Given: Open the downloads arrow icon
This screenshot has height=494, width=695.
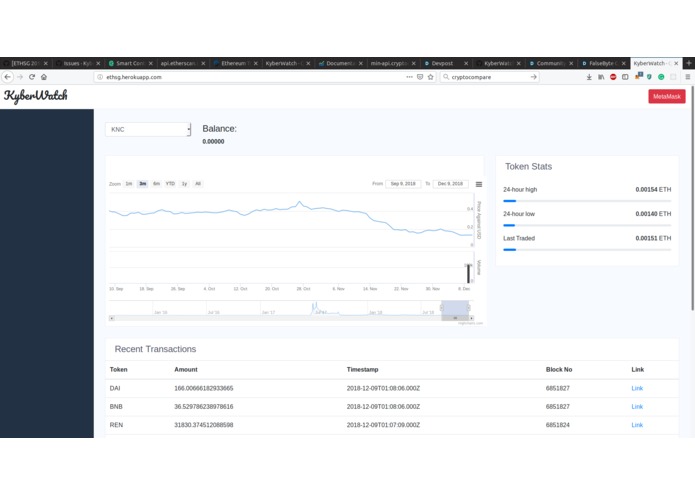Looking at the screenshot, I should [x=589, y=77].
